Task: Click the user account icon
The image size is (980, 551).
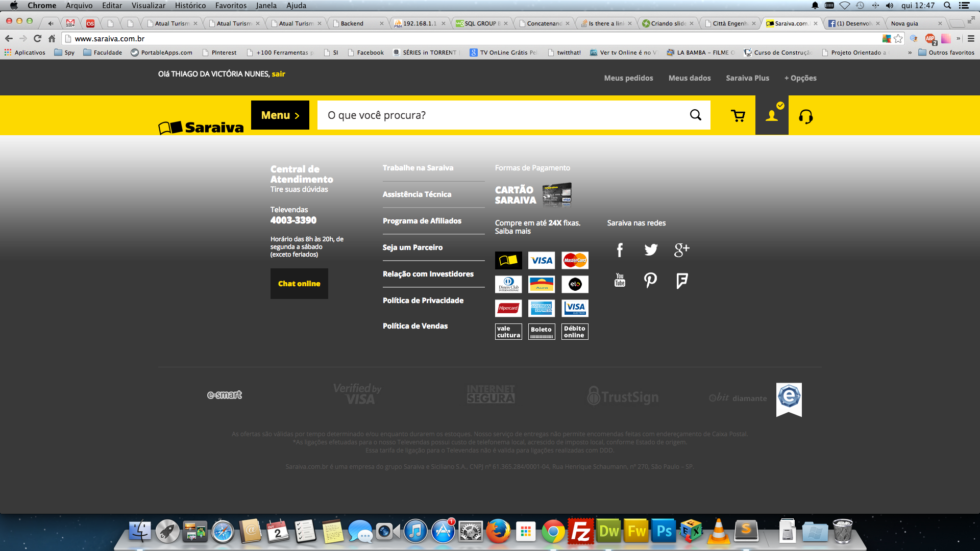Action: click(772, 115)
